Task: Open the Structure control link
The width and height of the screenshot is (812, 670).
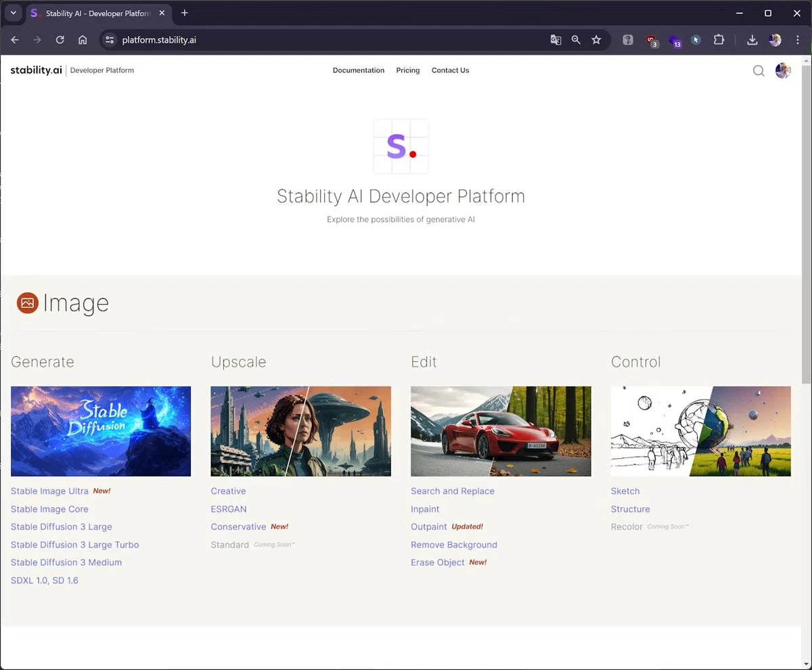Action: coord(631,509)
